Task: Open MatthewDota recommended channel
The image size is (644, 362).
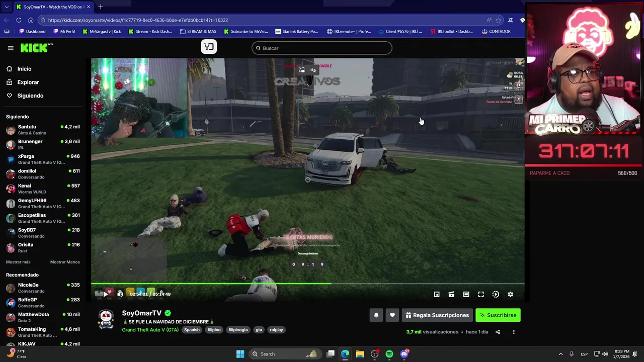Action: 43,317
